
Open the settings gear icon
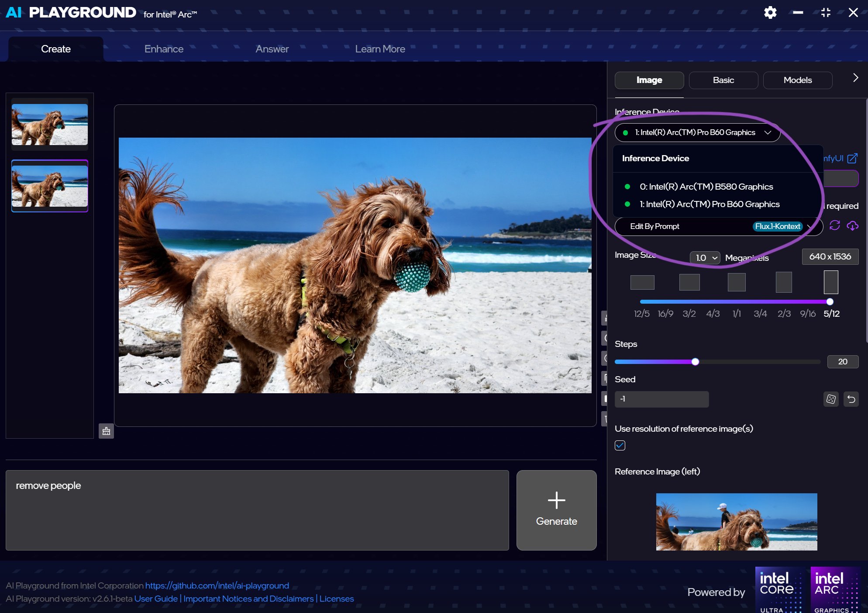(770, 12)
